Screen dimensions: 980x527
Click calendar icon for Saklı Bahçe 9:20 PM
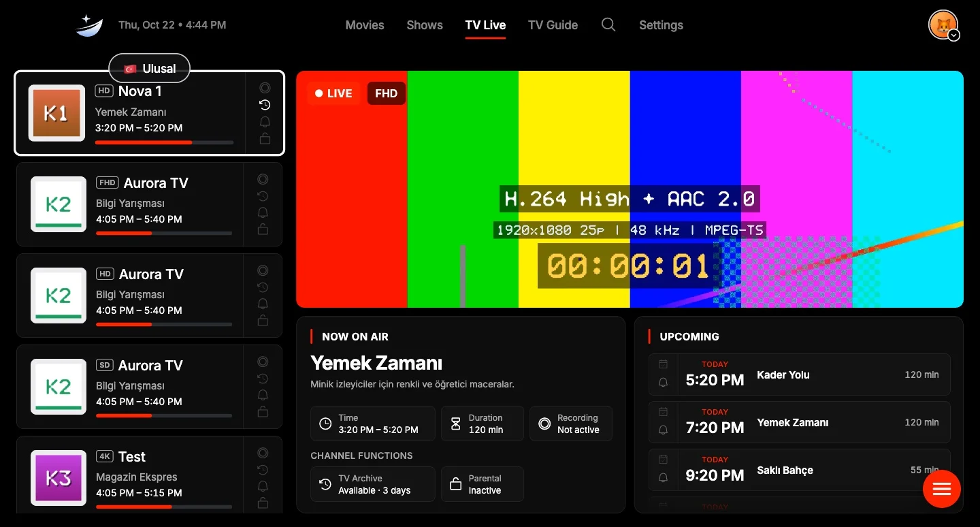click(x=664, y=460)
